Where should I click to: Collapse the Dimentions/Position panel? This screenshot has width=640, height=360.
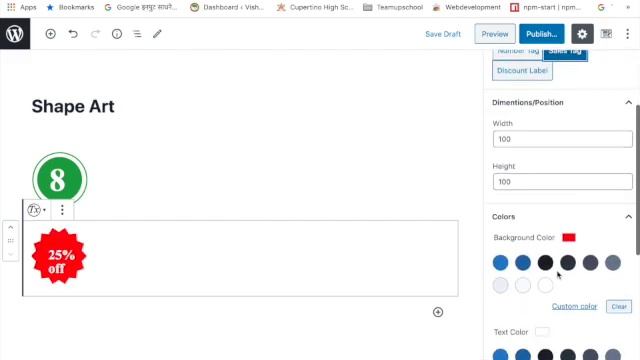click(x=628, y=102)
